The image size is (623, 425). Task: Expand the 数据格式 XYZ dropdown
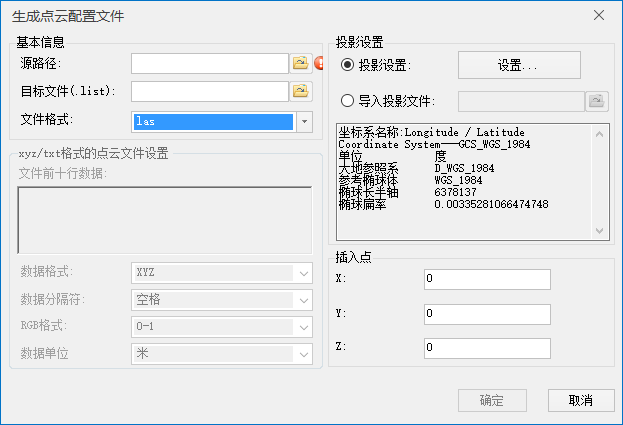[304, 273]
